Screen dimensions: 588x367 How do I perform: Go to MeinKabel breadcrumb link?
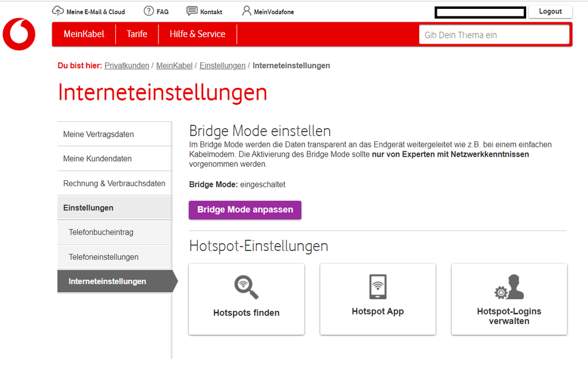click(174, 65)
